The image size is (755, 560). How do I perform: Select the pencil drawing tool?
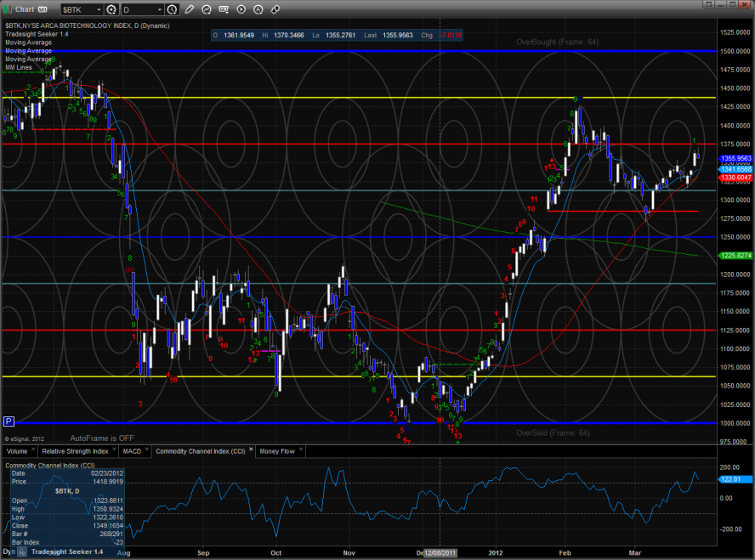[190, 8]
